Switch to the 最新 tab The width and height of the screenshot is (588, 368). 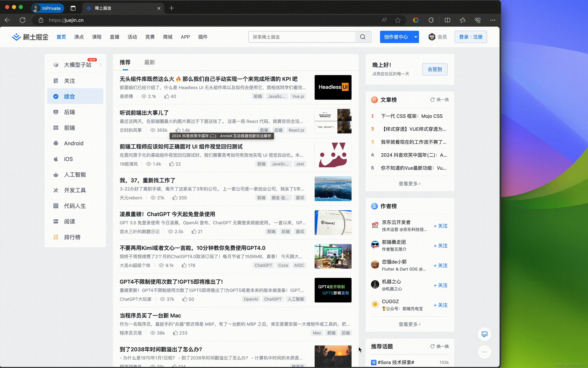[x=150, y=62]
